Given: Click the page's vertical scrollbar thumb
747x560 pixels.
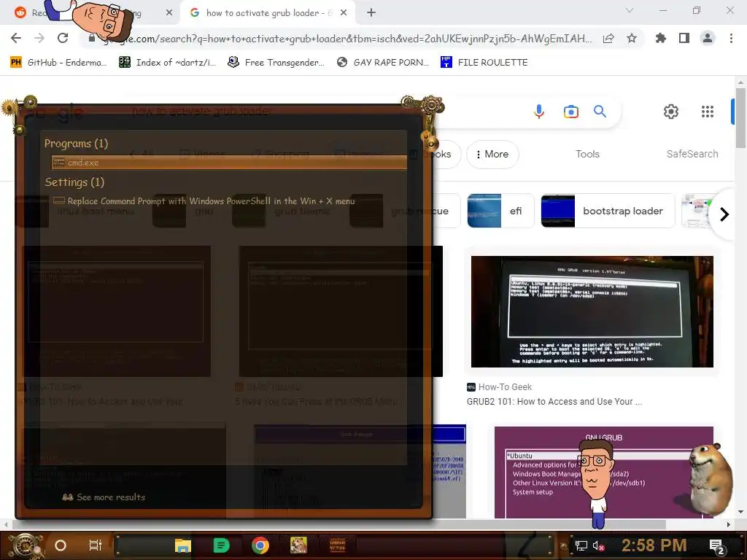Looking at the screenshot, I should coord(740,117).
